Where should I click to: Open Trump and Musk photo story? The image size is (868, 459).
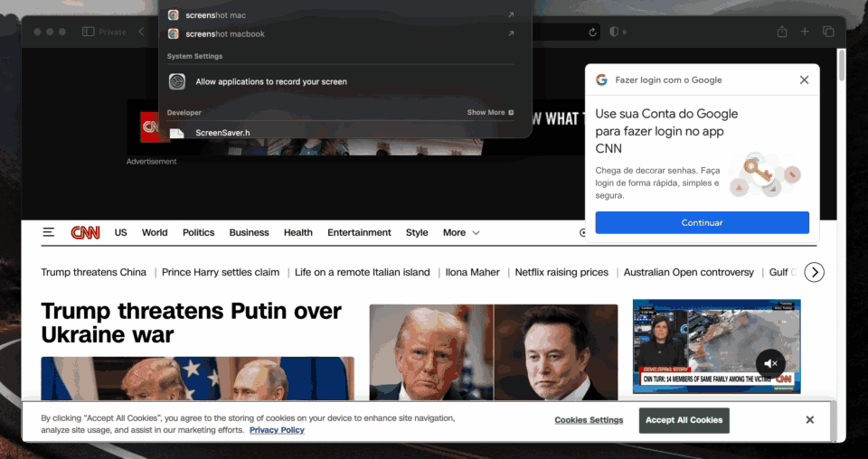(x=494, y=351)
